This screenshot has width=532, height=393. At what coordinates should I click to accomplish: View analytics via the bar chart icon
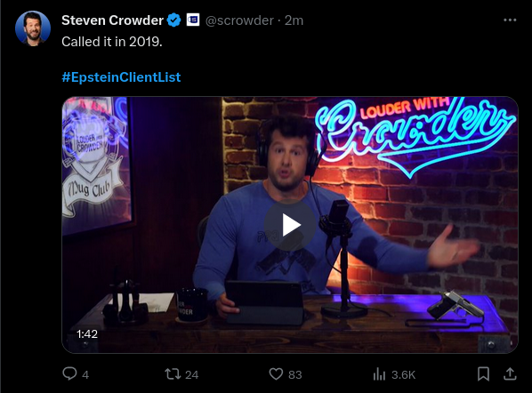[x=379, y=374]
